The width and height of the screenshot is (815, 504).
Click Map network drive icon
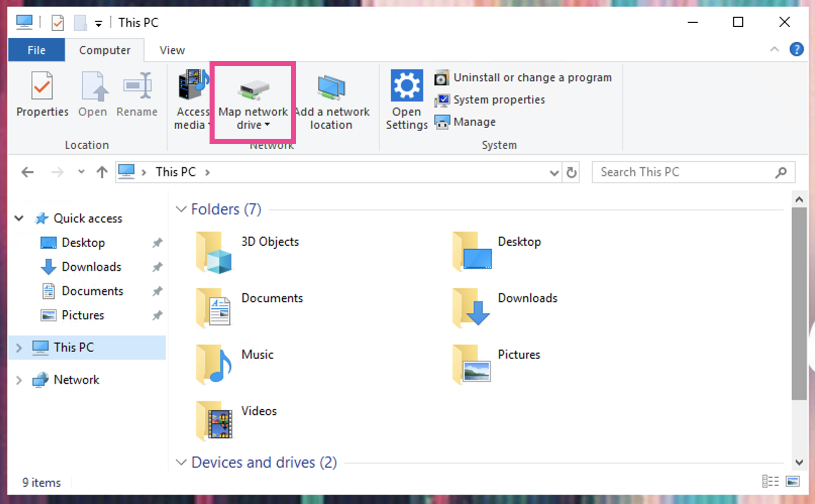pyautogui.click(x=253, y=89)
